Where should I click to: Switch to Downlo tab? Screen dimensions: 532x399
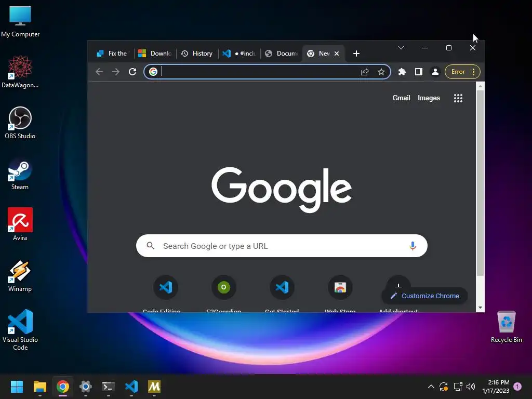[155, 54]
